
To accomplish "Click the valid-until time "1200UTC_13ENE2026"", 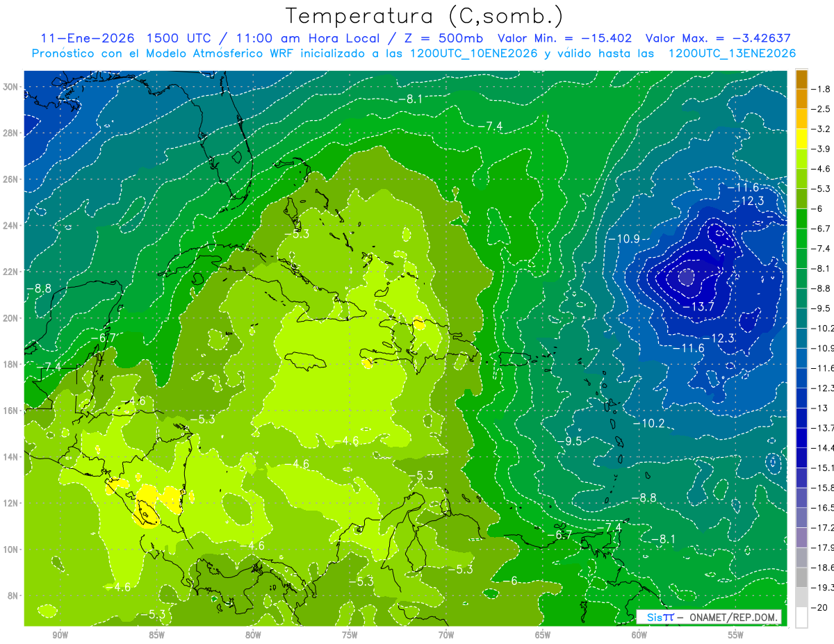I will (733, 53).
